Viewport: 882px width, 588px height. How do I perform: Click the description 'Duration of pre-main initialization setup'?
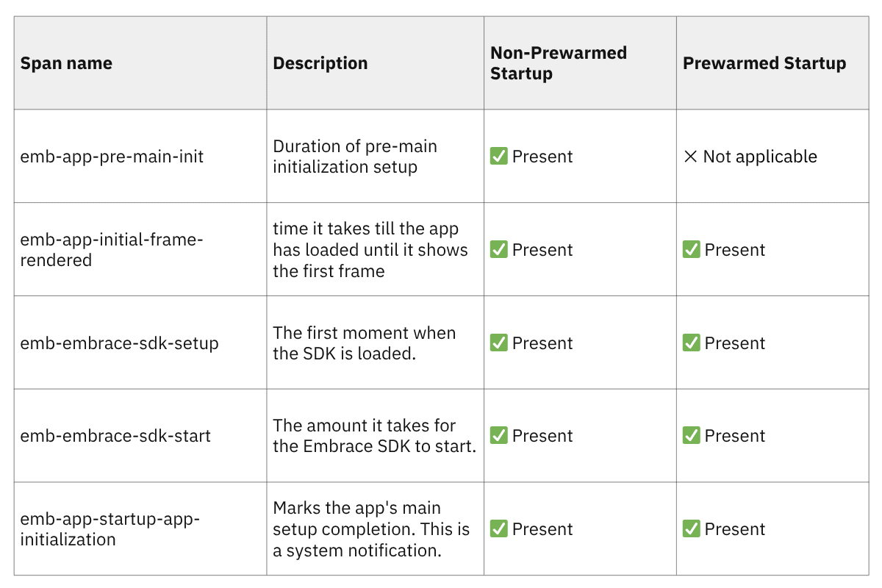tap(355, 157)
